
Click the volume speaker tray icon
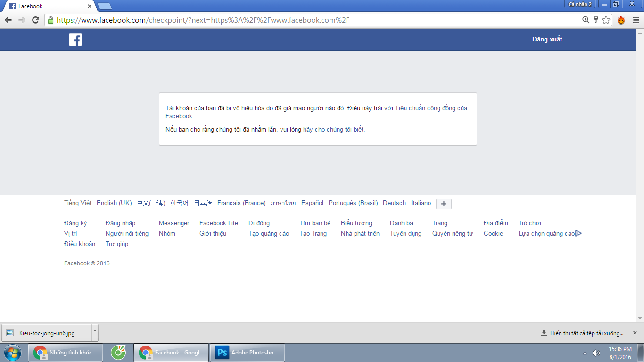596,353
